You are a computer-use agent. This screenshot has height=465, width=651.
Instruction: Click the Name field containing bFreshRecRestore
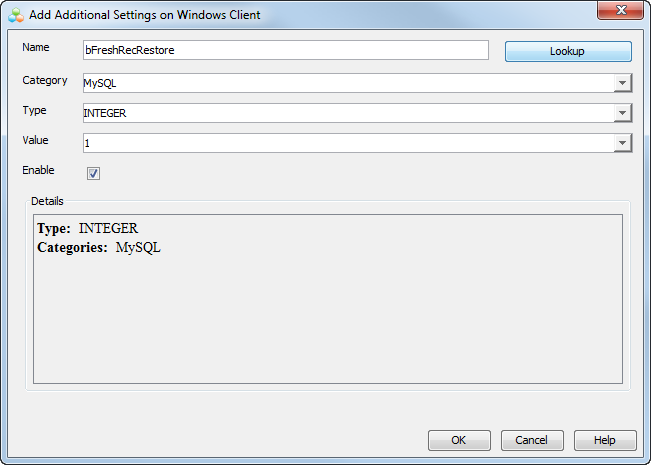285,50
